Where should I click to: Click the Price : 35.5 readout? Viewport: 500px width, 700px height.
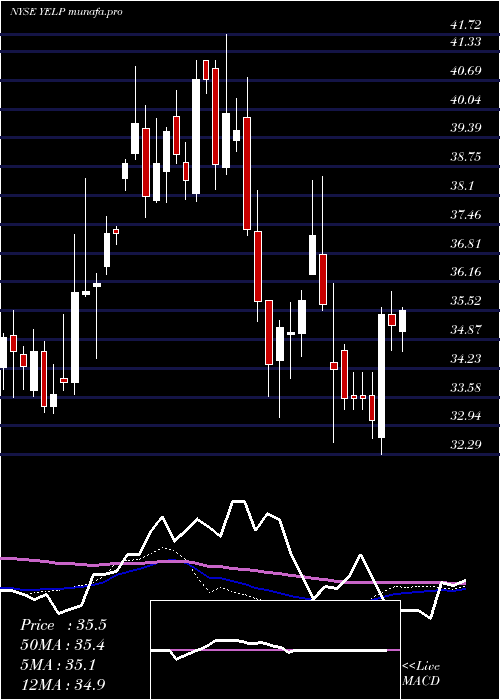pyautogui.click(x=63, y=625)
